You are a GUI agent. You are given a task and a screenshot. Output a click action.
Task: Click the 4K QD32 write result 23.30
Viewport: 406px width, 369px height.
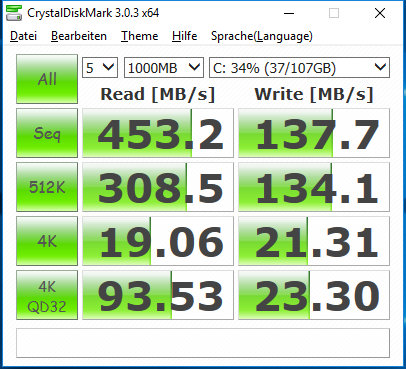[314, 295]
